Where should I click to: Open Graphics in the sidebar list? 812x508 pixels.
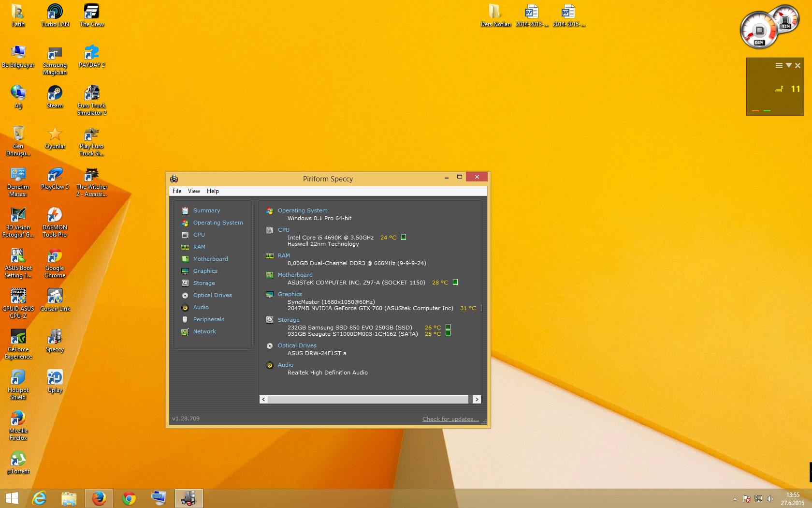(205, 271)
